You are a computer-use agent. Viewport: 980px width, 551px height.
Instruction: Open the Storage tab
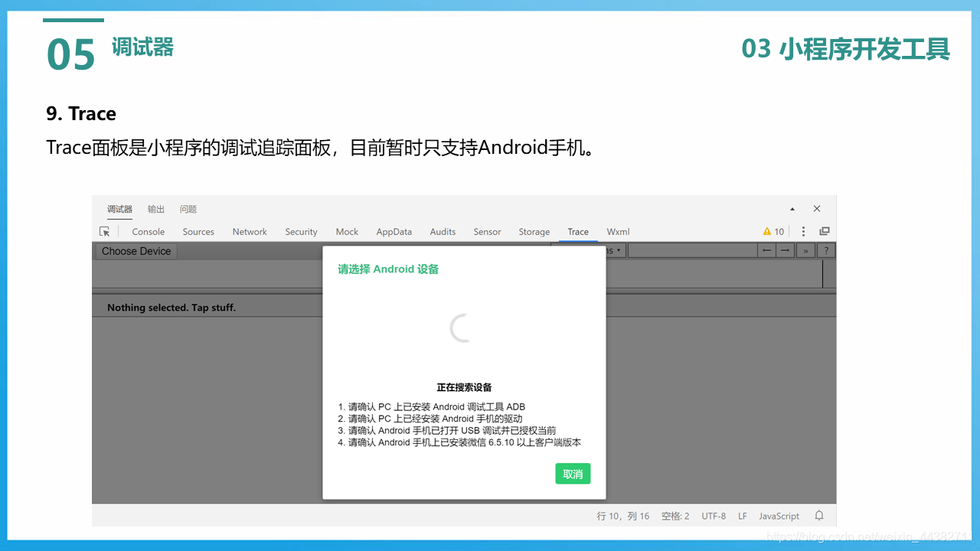point(534,232)
